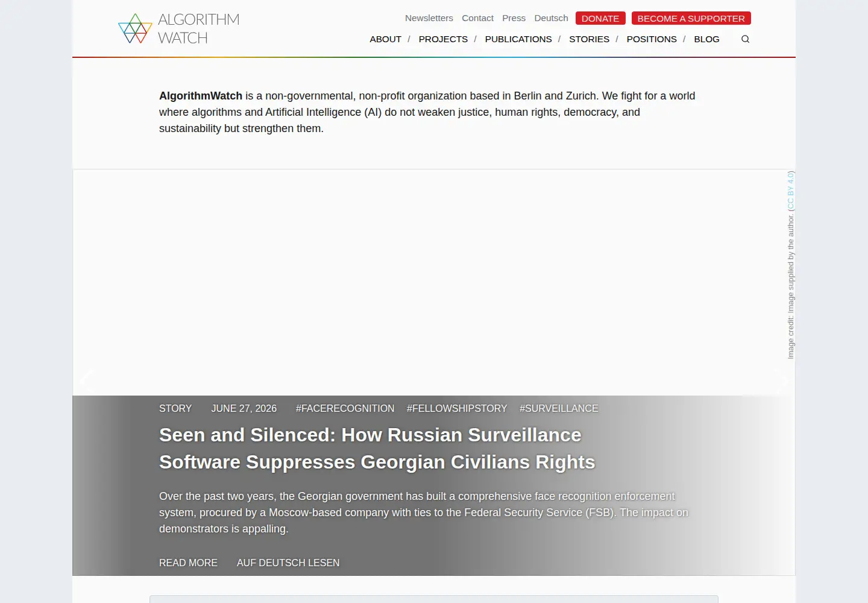This screenshot has width=868, height=603.
Task: Open the #FELLOWSHIPSTORY tag
Action: click(457, 408)
